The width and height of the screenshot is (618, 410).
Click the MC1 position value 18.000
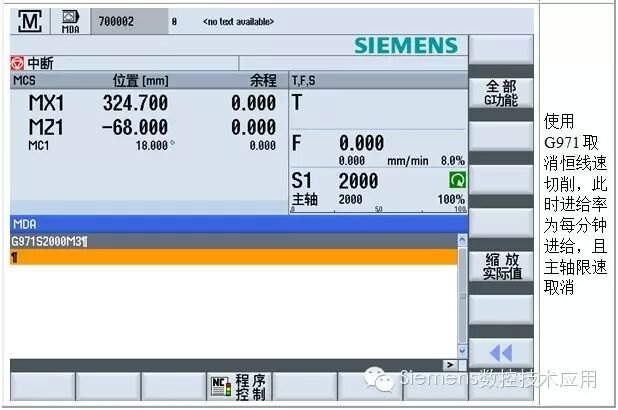[x=152, y=145]
